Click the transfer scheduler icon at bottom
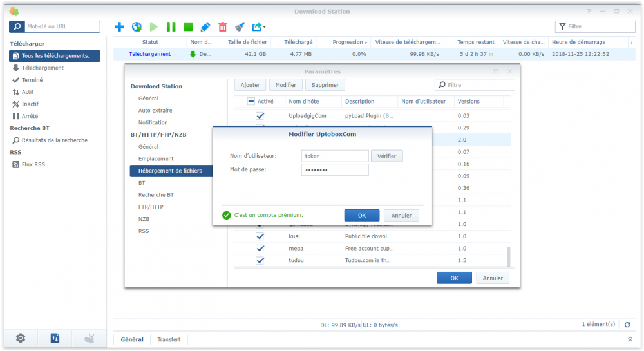644x351 pixels. coord(55,338)
